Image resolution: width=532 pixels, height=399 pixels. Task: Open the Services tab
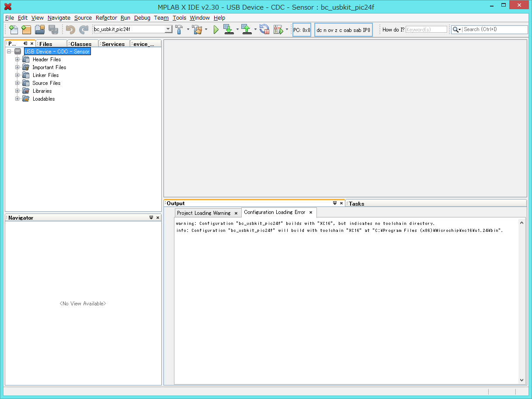click(113, 44)
